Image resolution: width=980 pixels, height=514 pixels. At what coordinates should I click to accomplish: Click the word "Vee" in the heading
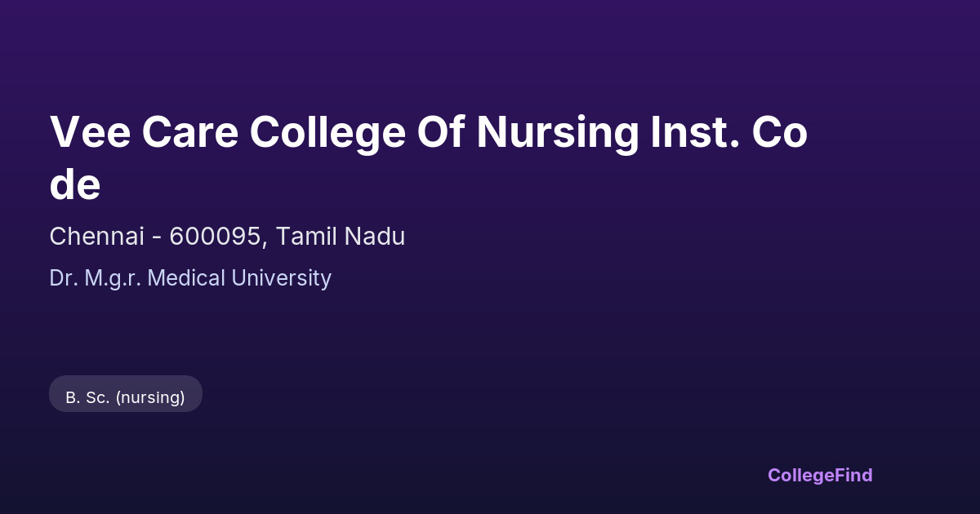pos(90,132)
